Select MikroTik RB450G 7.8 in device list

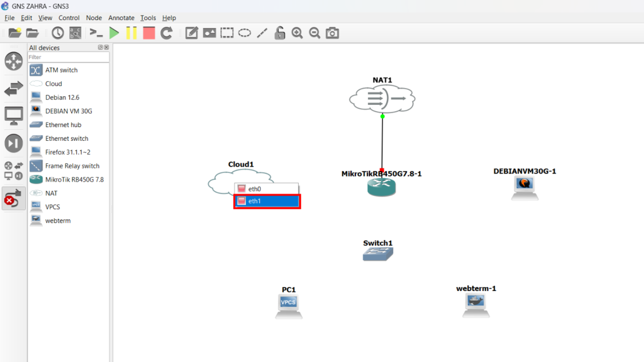coord(74,179)
